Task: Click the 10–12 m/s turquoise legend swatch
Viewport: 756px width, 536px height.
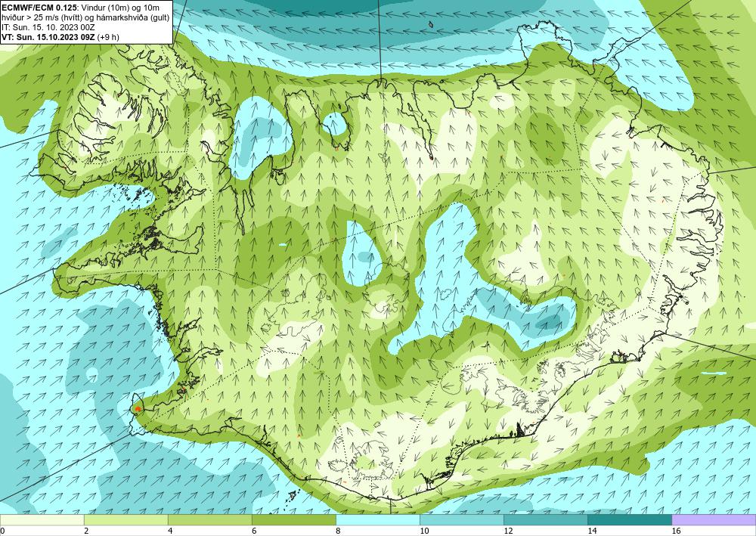Action: [462, 520]
